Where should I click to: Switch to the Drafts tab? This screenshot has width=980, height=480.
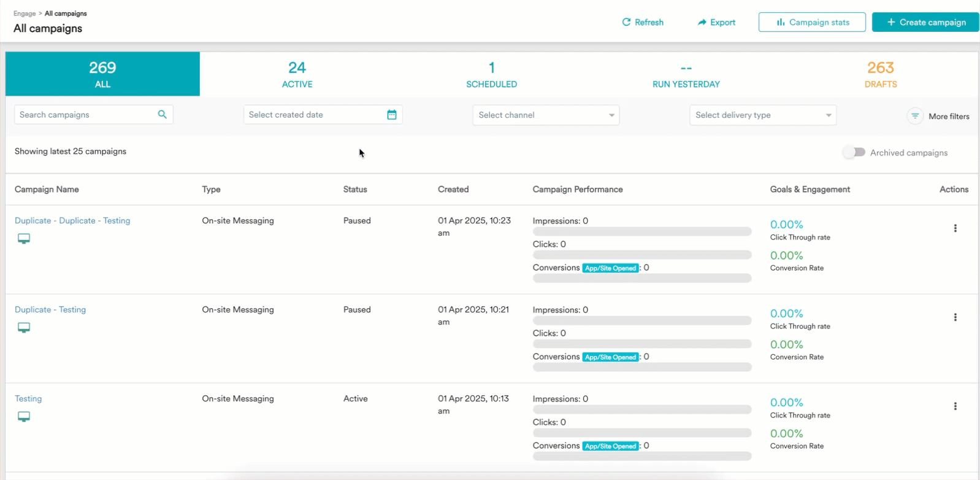click(x=880, y=74)
